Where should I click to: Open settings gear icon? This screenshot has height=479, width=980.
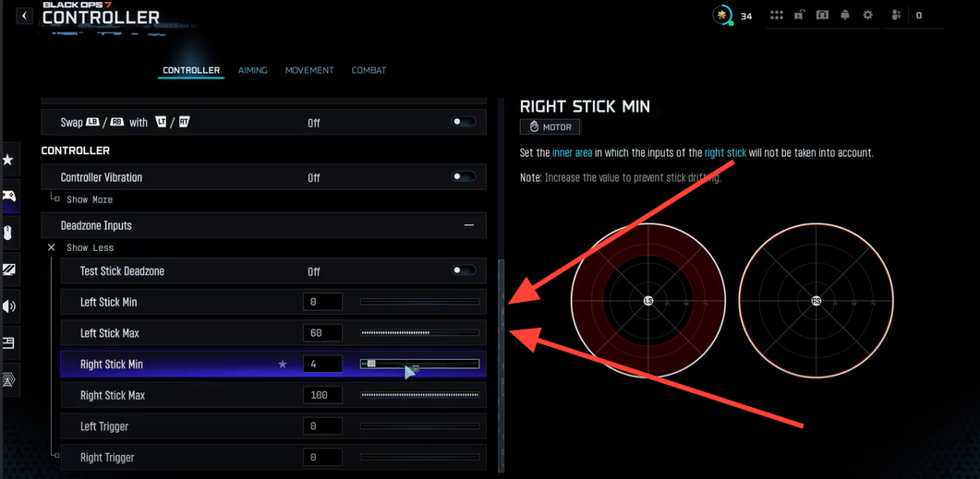click(x=867, y=15)
